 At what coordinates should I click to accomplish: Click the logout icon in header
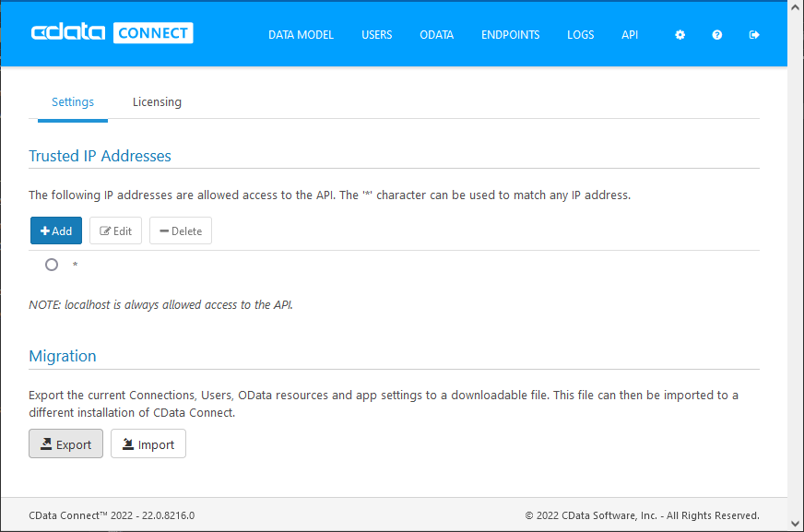(754, 35)
